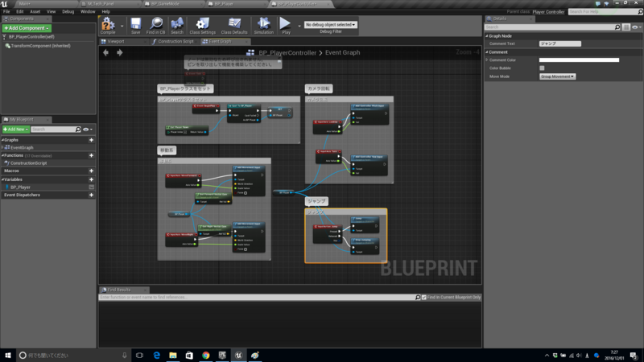The image size is (644, 362).
Task: Collapse the Variables section
Action: coord(3,179)
